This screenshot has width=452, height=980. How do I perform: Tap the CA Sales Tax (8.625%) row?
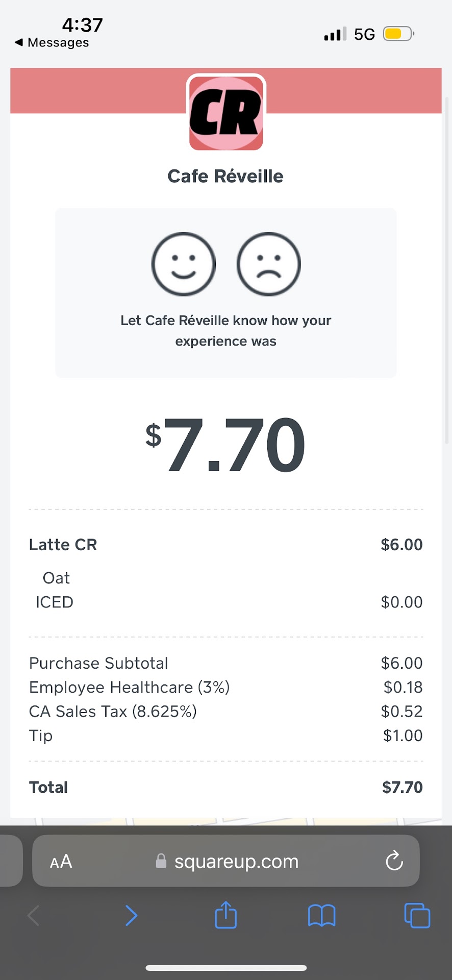[x=113, y=711]
